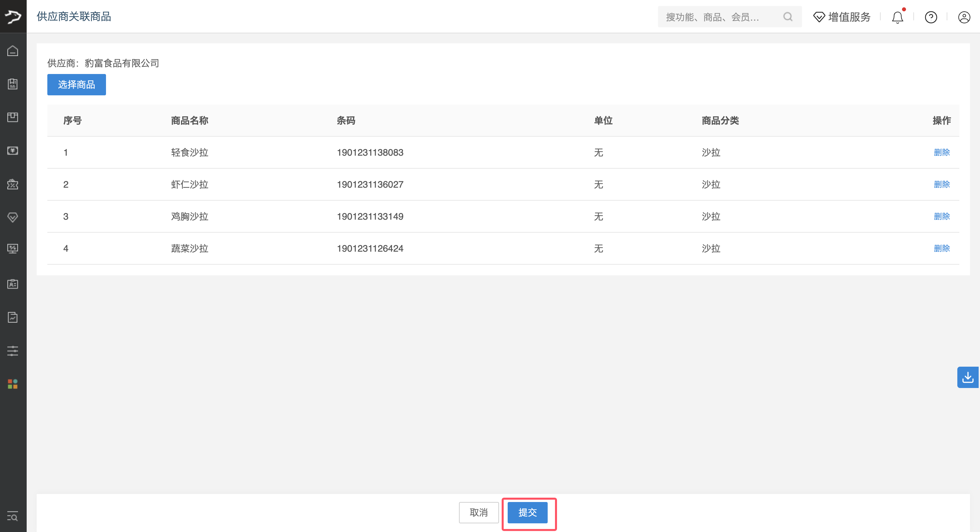Click the 选择商品 button
980x532 pixels.
pyautogui.click(x=76, y=84)
